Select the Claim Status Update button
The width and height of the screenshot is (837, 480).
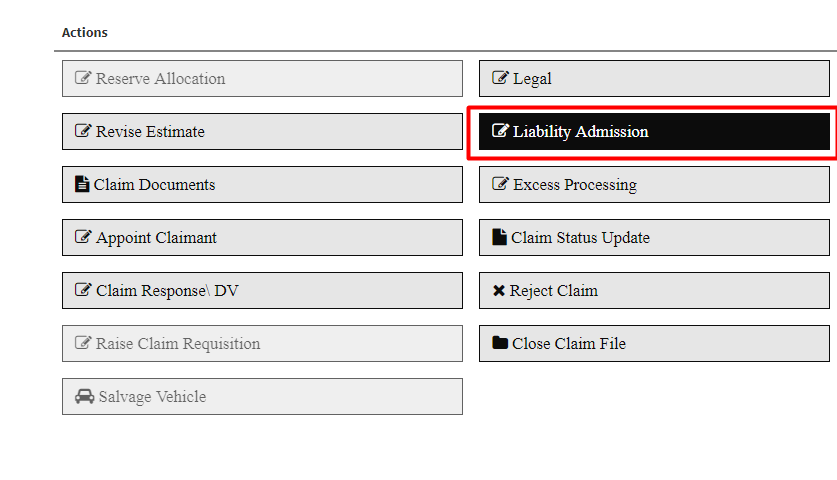653,238
